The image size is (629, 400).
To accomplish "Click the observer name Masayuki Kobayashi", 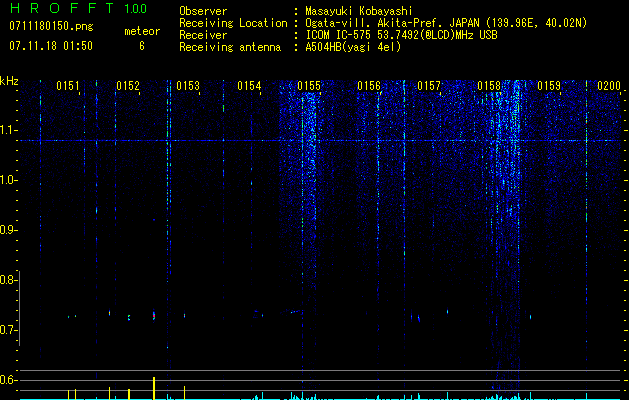I will pos(359,11).
